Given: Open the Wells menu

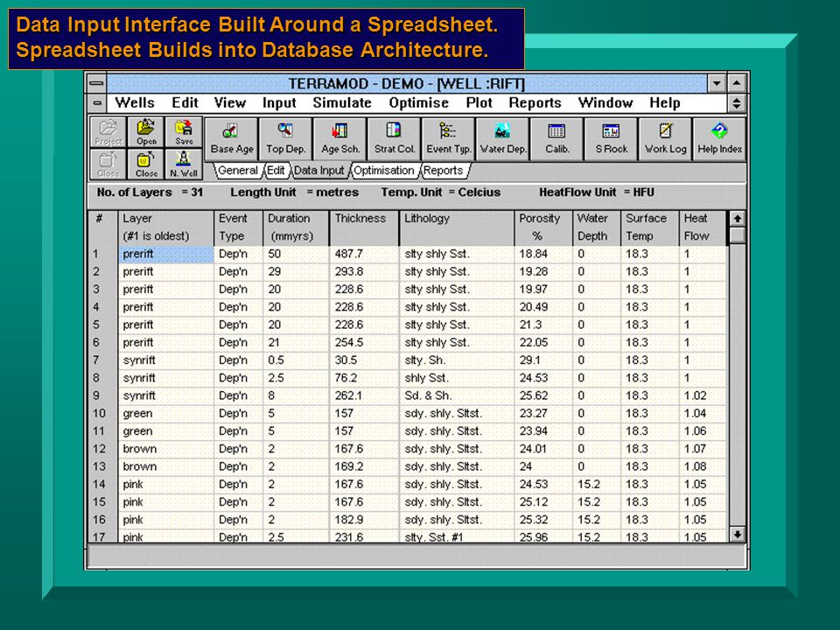Looking at the screenshot, I should coord(135,103).
